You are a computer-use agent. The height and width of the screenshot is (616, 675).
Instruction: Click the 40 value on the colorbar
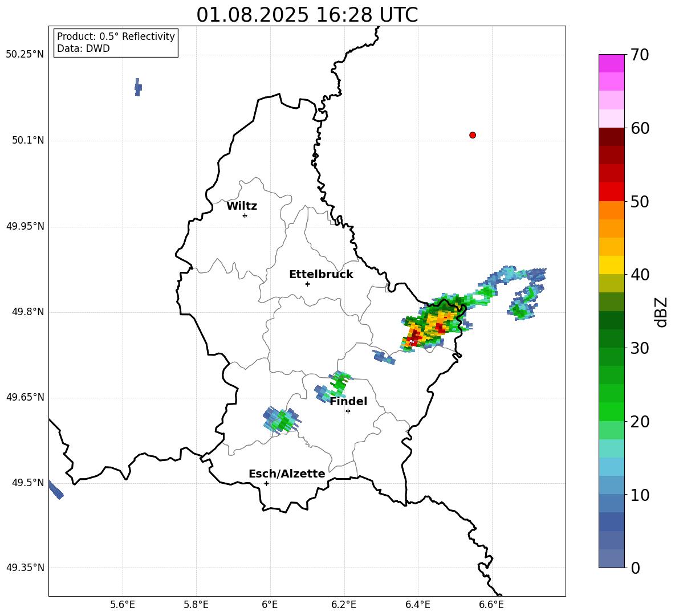[640, 275]
